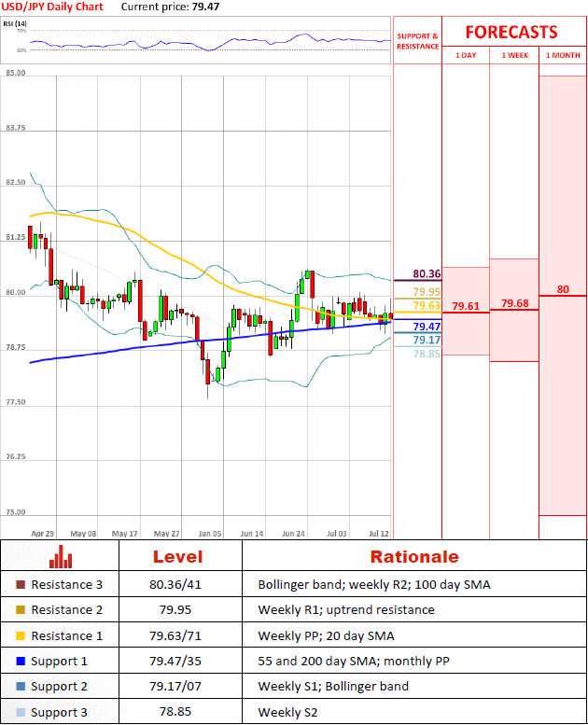Click the RSI (14) indicator label
Image resolution: width=588 pixels, height=725 pixels.
pos(15,23)
